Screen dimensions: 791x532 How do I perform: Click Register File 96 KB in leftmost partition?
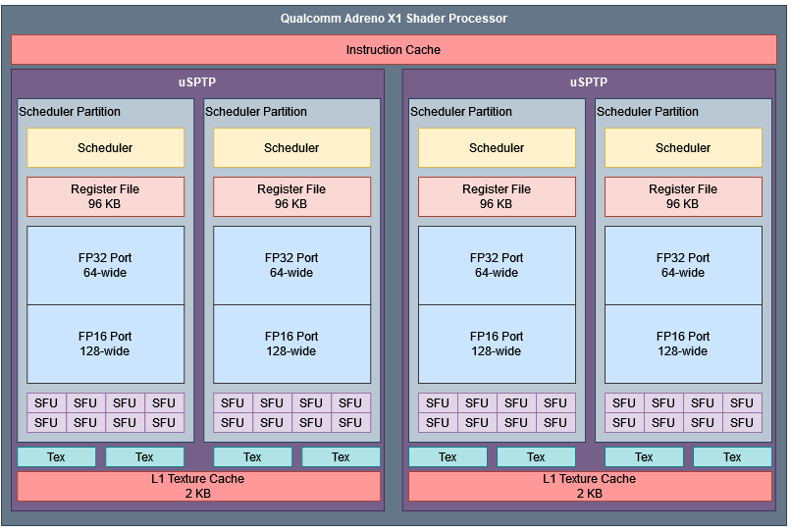coord(105,196)
